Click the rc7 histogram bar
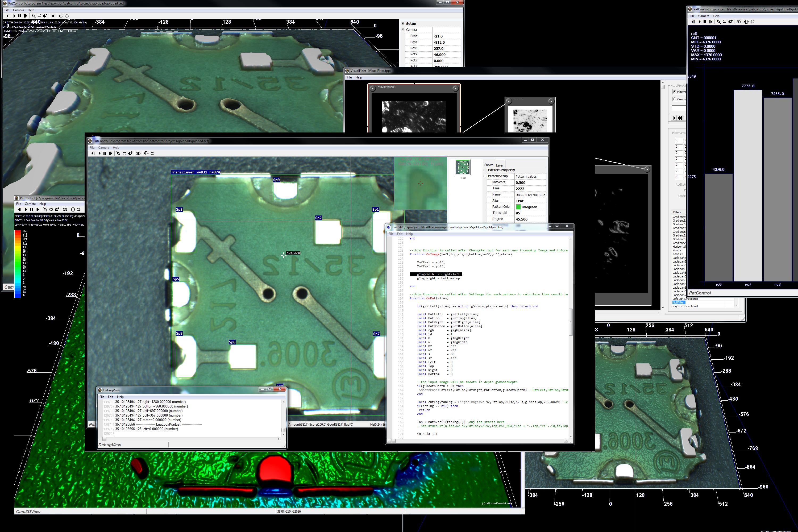Screen dimensions: 798x532 click(748, 186)
